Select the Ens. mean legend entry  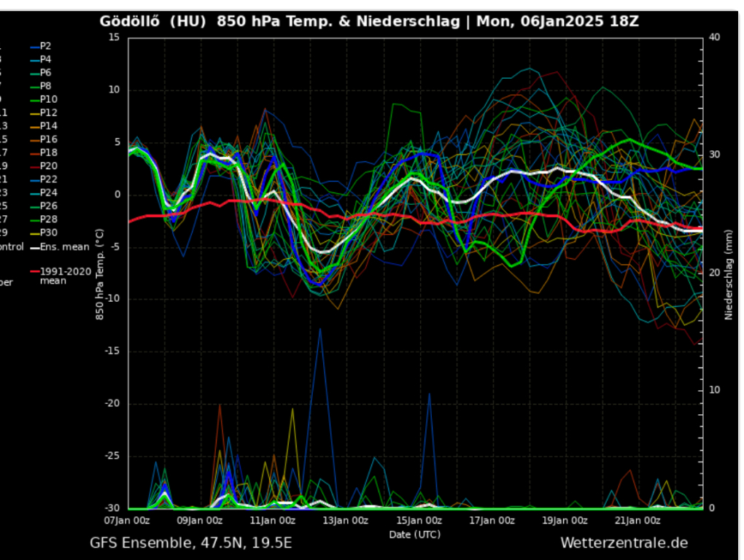(x=64, y=246)
